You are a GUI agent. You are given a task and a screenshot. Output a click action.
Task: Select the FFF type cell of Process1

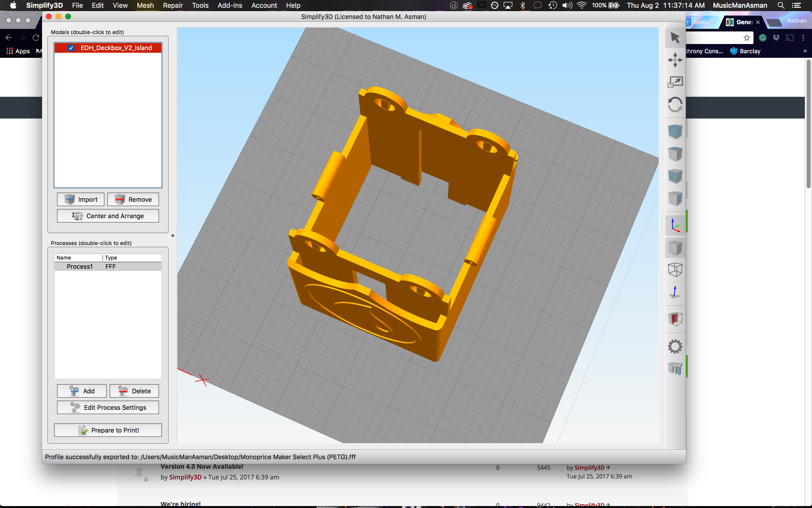[x=110, y=266]
